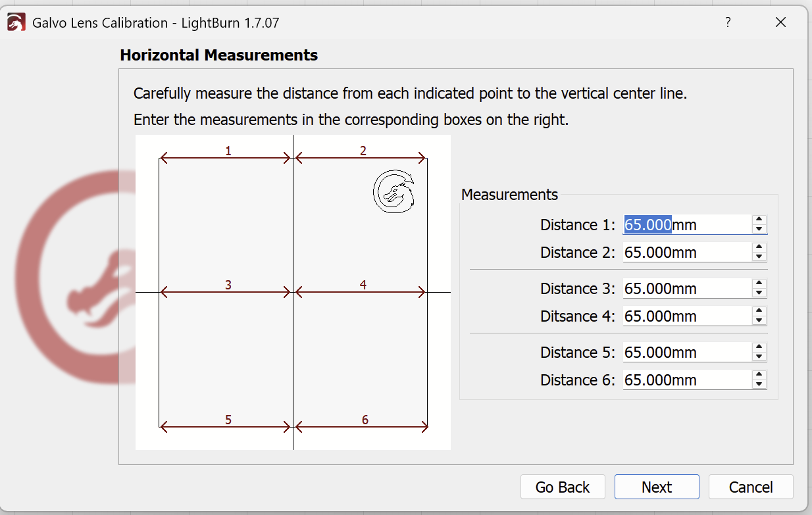Decrease Distance 1 with down arrow

point(759,229)
